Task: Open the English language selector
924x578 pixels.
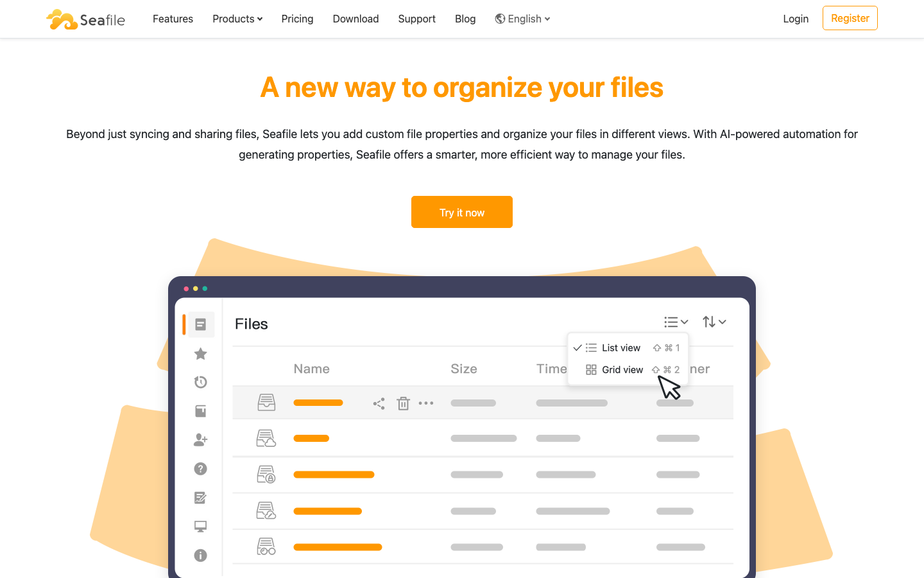Action: point(523,19)
